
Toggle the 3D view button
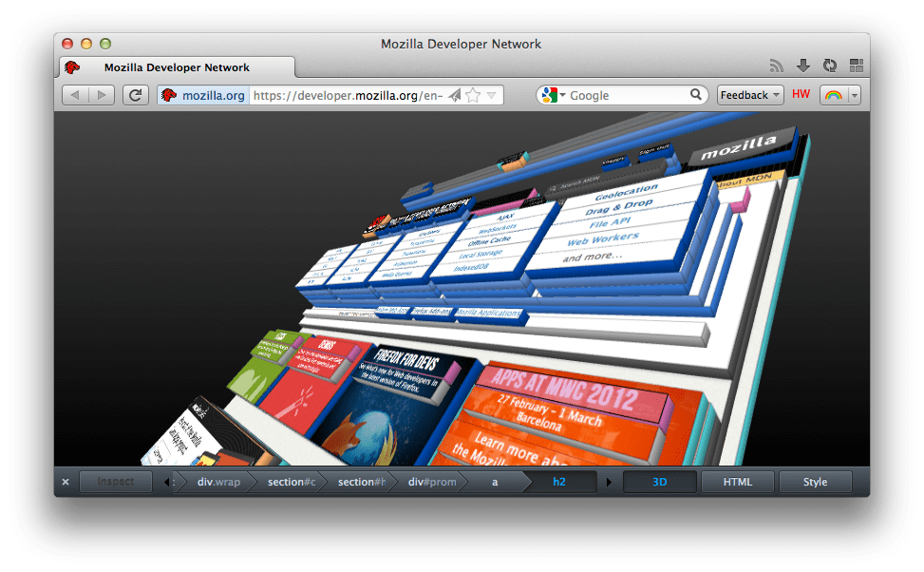click(x=659, y=482)
